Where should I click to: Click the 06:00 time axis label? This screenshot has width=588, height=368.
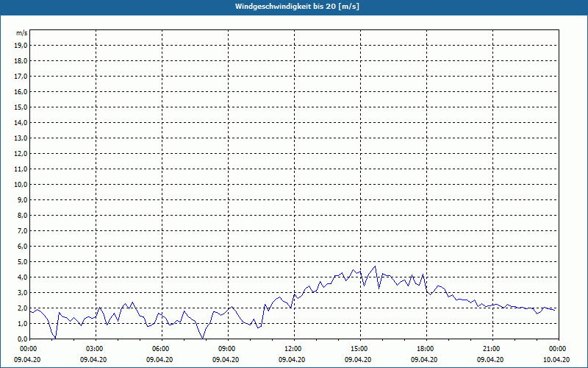[x=161, y=349]
